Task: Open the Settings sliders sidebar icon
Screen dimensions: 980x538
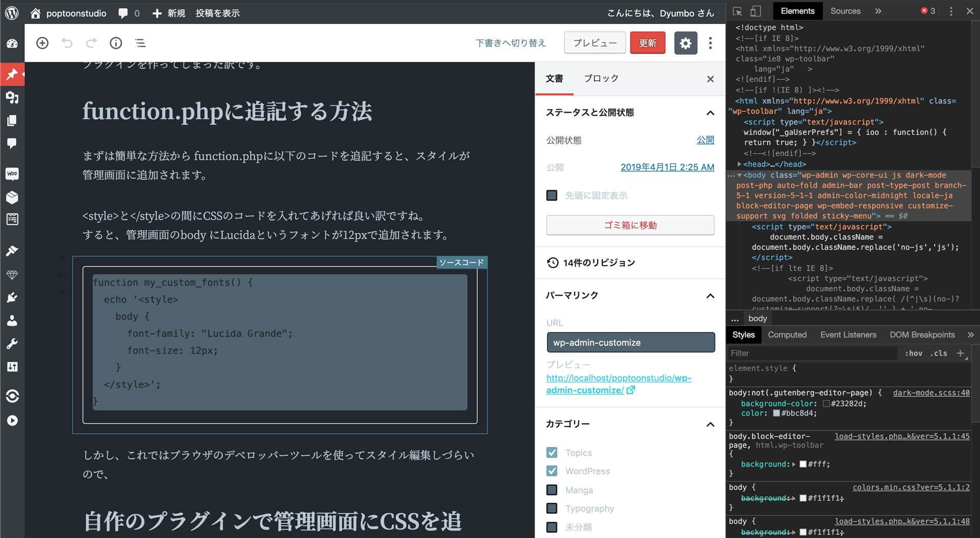Action: [x=12, y=367]
